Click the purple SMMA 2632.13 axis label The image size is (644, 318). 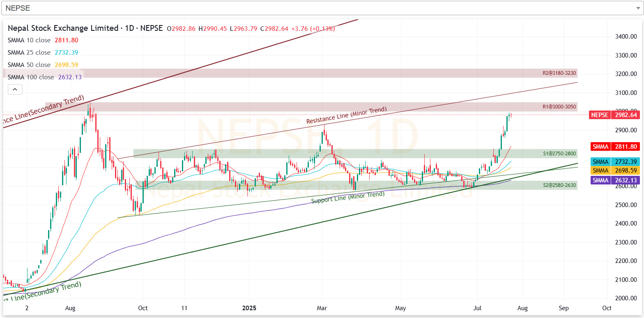click(615, 180)
